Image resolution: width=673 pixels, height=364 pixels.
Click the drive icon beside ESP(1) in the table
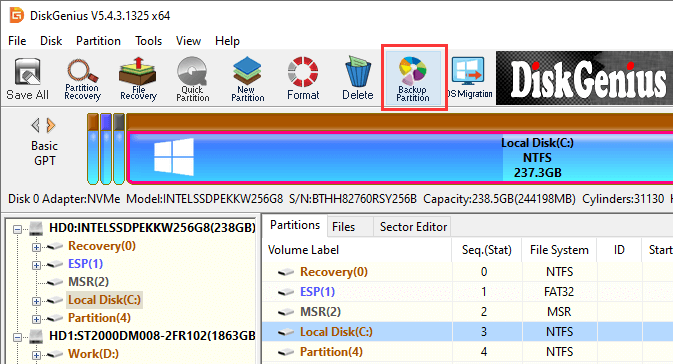point(286,292)
